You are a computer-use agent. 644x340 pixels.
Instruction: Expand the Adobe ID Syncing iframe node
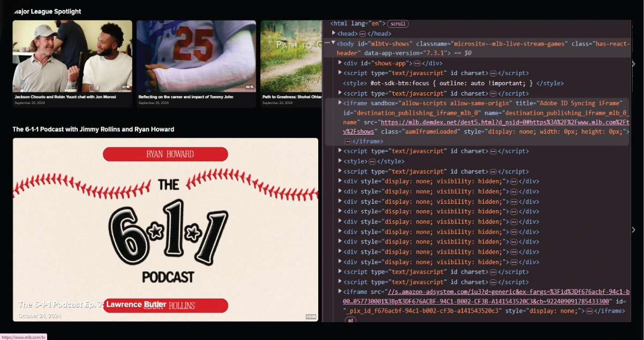click(x=340, y=102)
